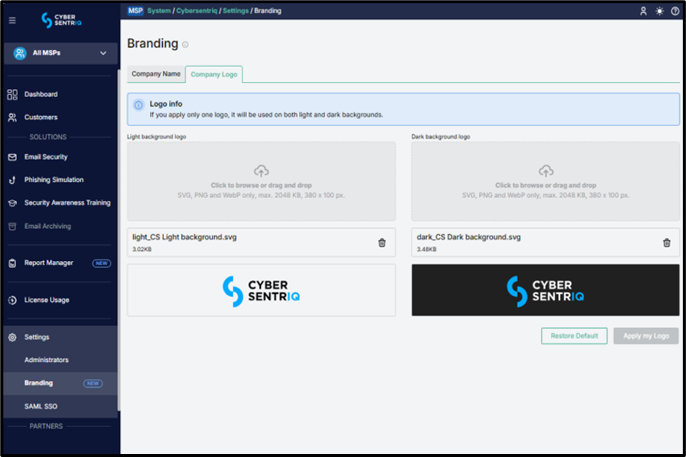The image size is (686, 457).
Task: Open Security Awareness Training section
Action: click(67, 203)
